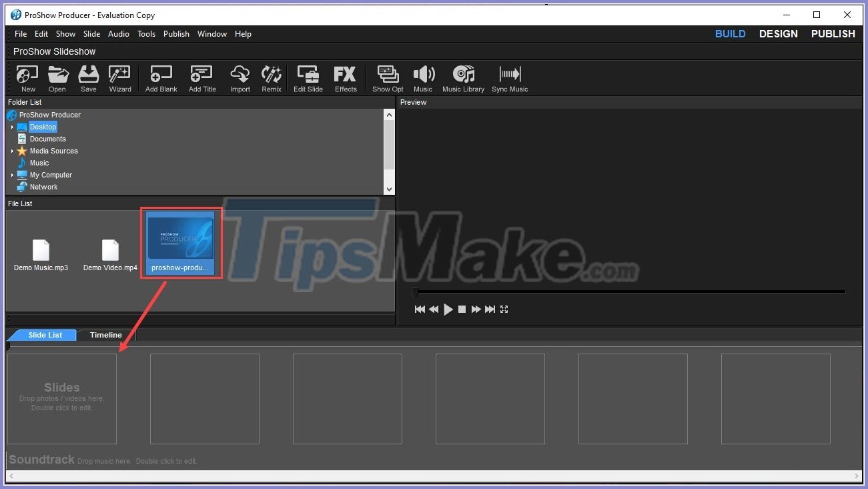Click the PUBLISH mode button
868x489 pixels.
point(832,33)
